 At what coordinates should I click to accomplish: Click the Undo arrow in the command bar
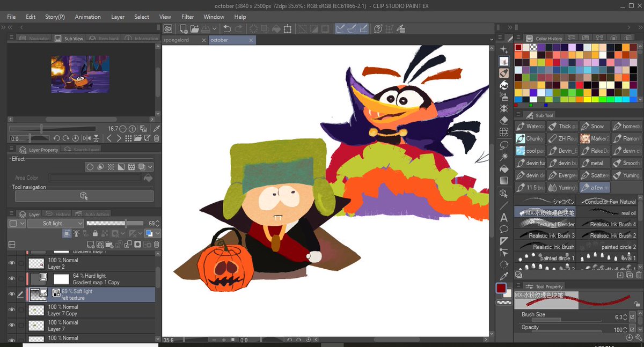(227, 29)
